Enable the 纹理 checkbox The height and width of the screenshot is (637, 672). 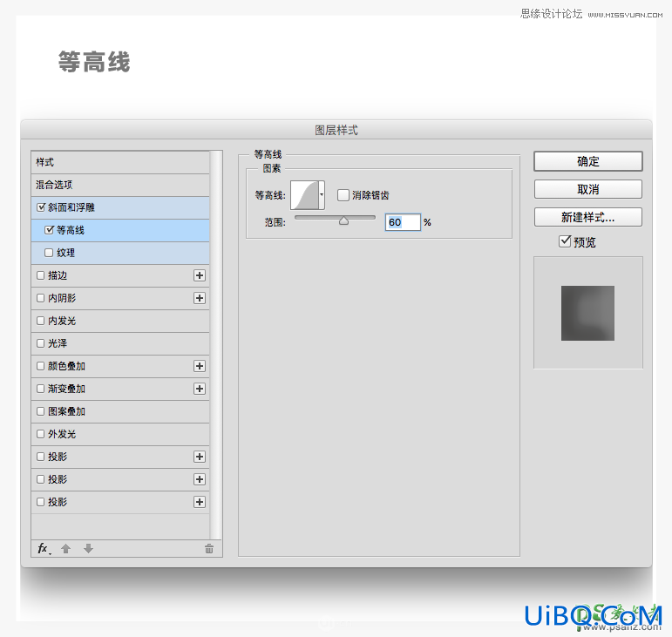tap(49, 253)
